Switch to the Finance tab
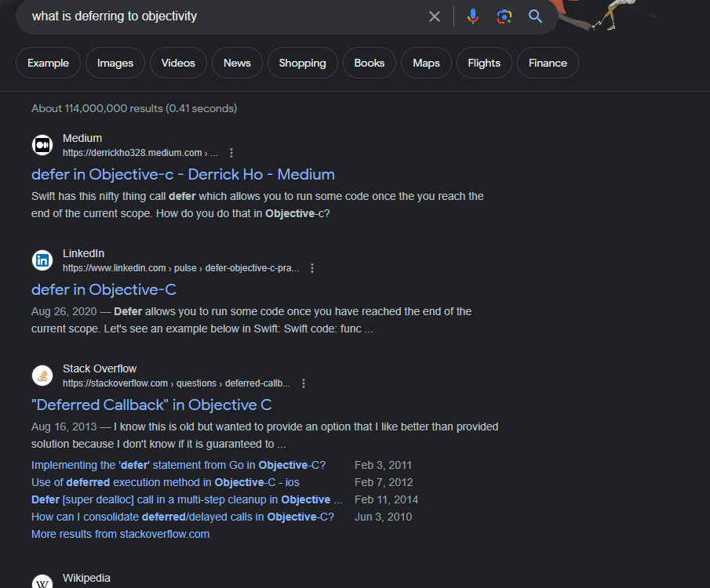Screen dimensions: 710x588 [x=548, y=63]
